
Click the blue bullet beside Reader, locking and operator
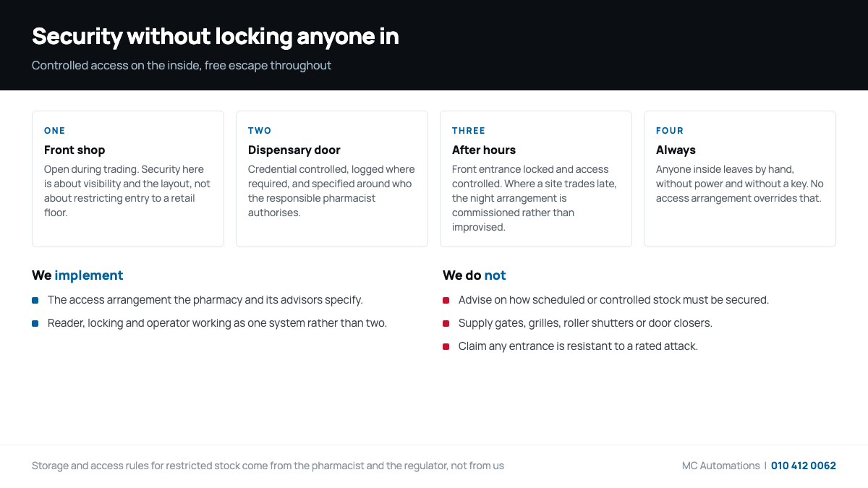pos(35,323)
